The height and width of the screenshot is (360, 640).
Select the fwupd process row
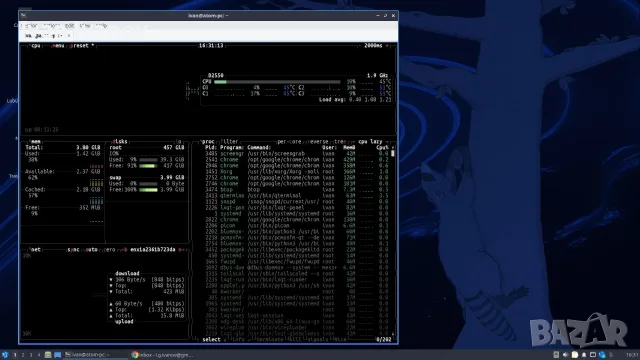click(x=297, y=261)
